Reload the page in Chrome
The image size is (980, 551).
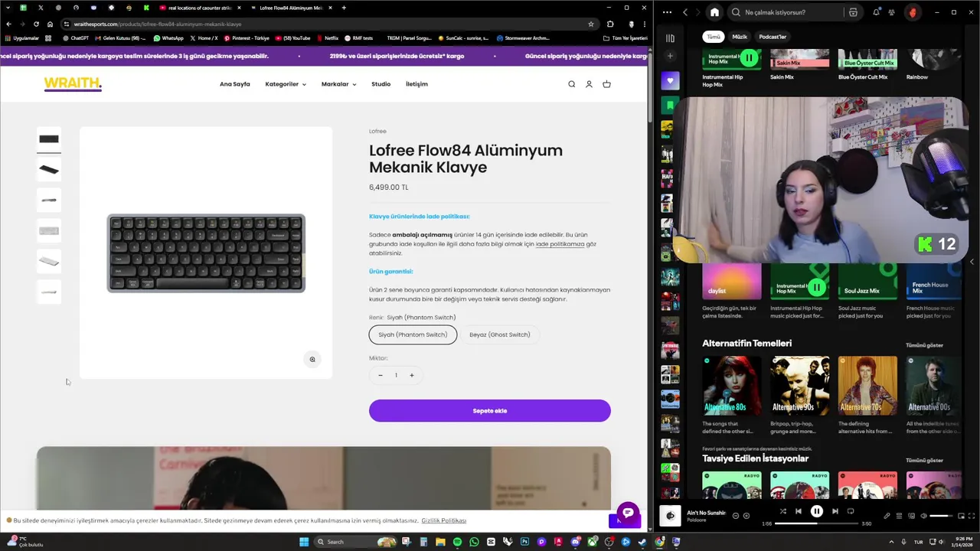click(36, 24)
